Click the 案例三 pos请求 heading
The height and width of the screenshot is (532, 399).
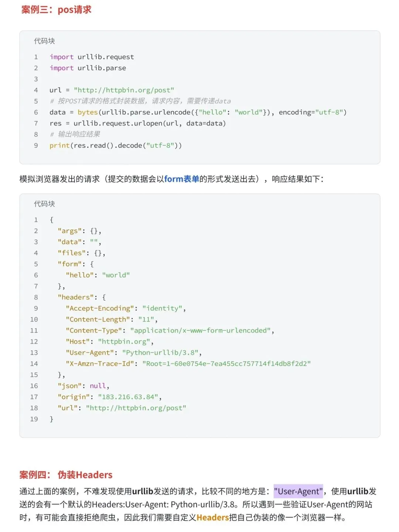click(56, 10)
